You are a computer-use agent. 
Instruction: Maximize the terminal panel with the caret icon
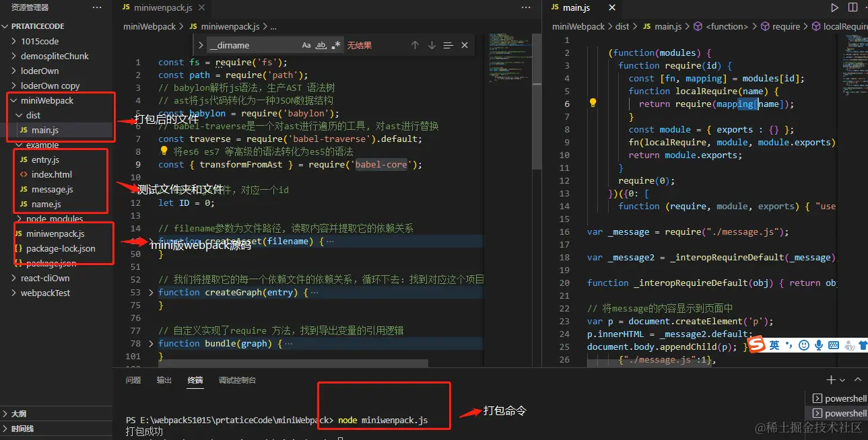click(x=859, y=380)
